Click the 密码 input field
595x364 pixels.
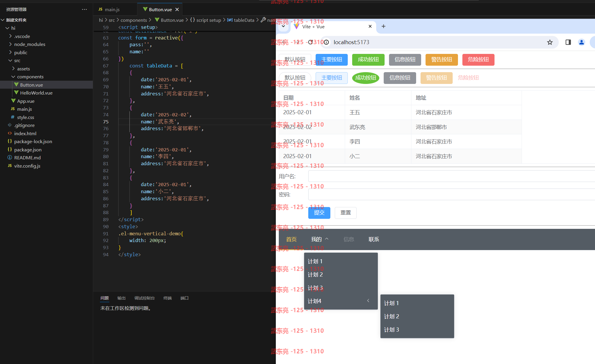pyautogui.click(x=451, y=194)
